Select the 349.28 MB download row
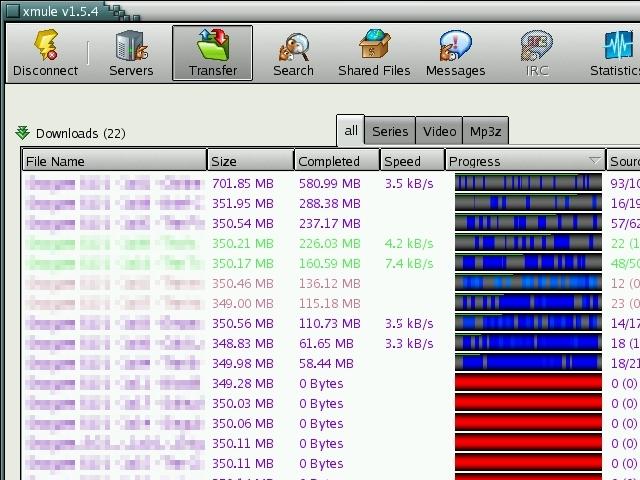The width and height of the screenshot is (640, 480). pos(243,383)
